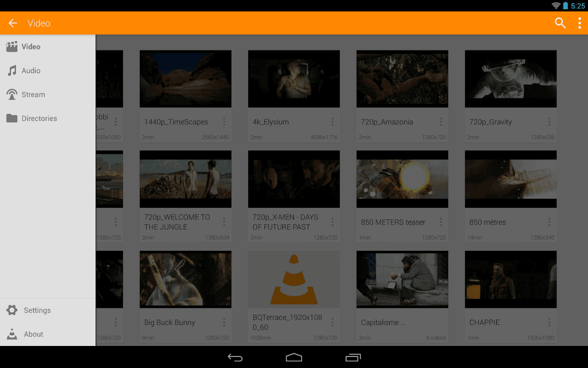Click the Stream antenna icon
This screenshot has height=368, width=588.
tap(12, 94)
